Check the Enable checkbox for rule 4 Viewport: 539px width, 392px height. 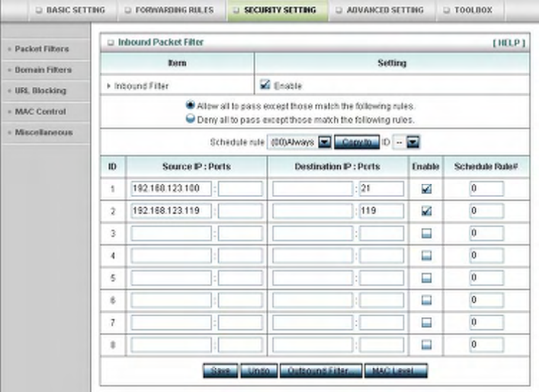(x=426, y=255)
